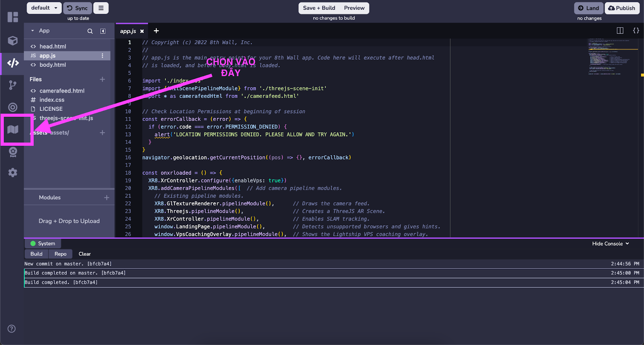Open the git branch icon in sidebar
644x345 pixels.
coord(13,85)
